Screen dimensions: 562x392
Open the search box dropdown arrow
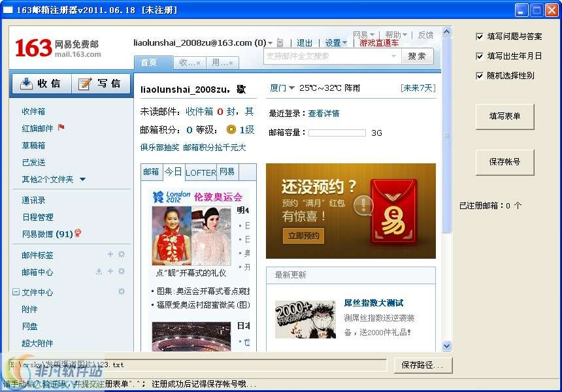click(393, 56)
